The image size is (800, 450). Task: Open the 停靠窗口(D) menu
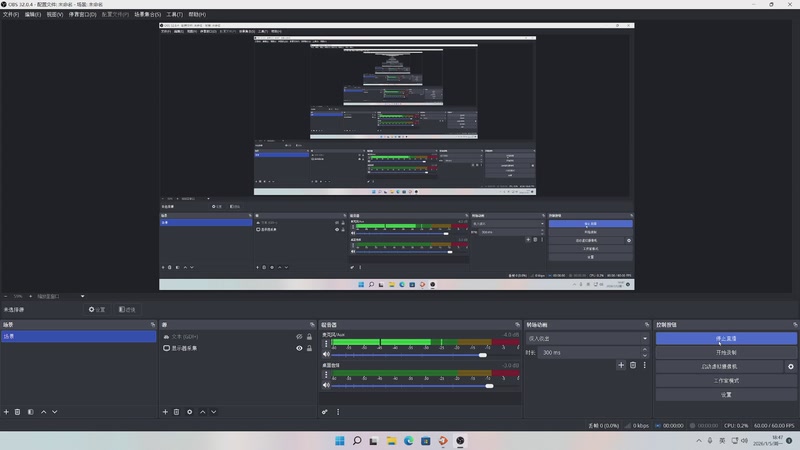(x=82, y=14)
